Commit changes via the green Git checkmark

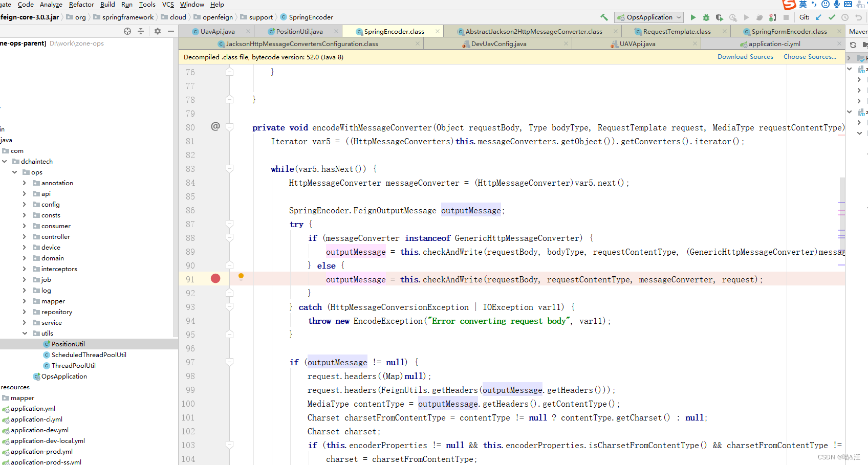[x=831, y=17]
